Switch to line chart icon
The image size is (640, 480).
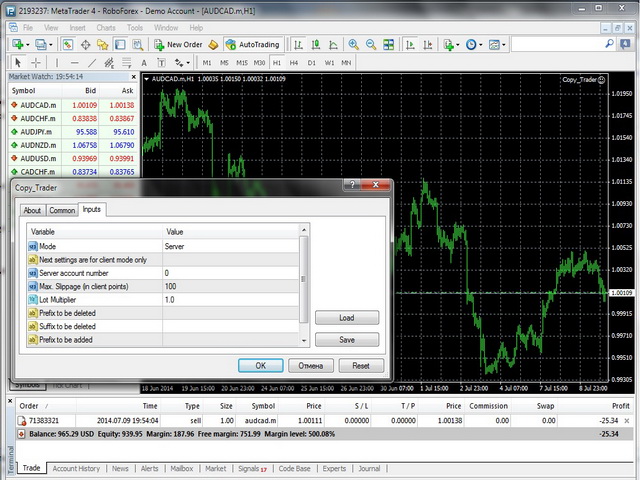tap(333, 44)
